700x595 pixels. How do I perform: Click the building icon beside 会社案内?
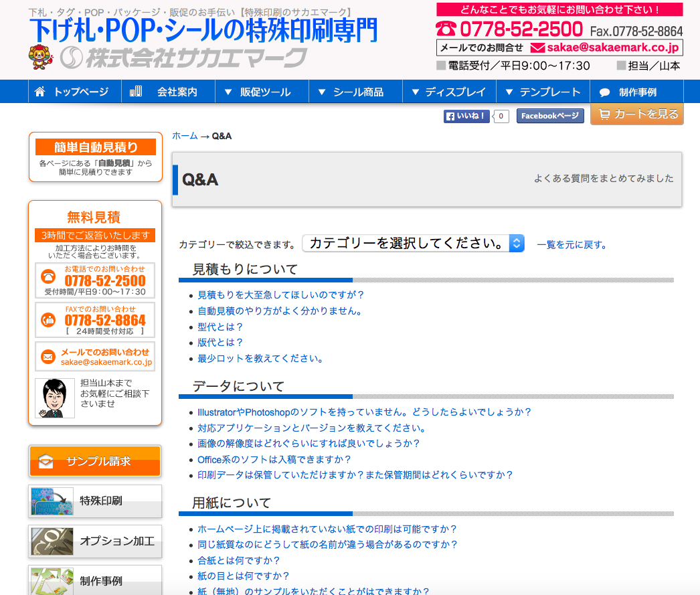(136, 92)
